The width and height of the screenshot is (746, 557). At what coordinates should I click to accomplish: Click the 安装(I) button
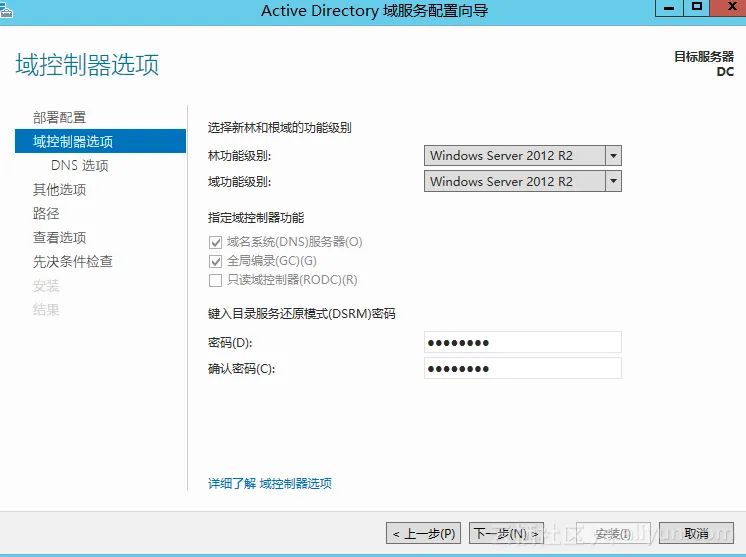[613, 533]
